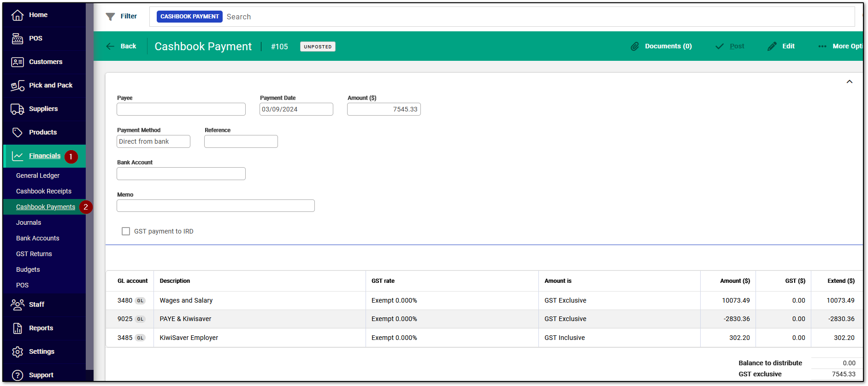Click the Filter funnel icon
Image resolution: width=868 pixels, height=386 pixels.
110,17
